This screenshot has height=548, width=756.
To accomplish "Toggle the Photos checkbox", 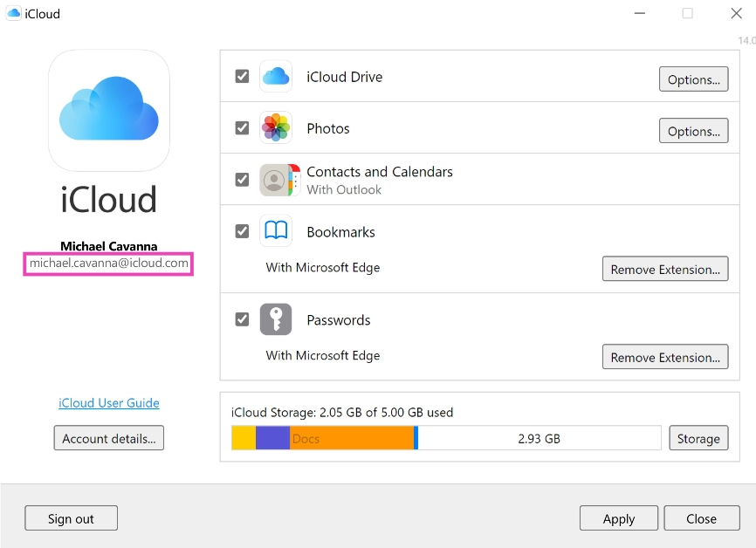I will click(x=242, y=127).
